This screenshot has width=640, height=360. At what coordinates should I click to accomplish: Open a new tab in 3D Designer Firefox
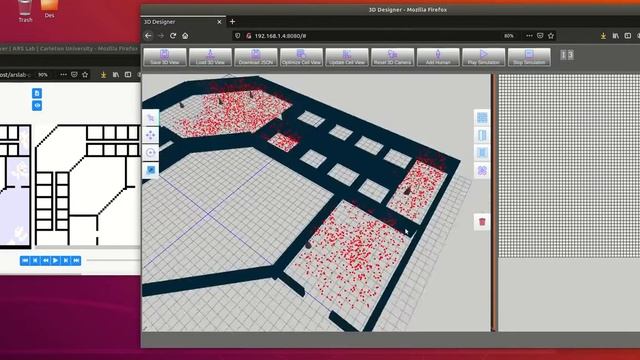pyautogui.click(x=232, y=22)
